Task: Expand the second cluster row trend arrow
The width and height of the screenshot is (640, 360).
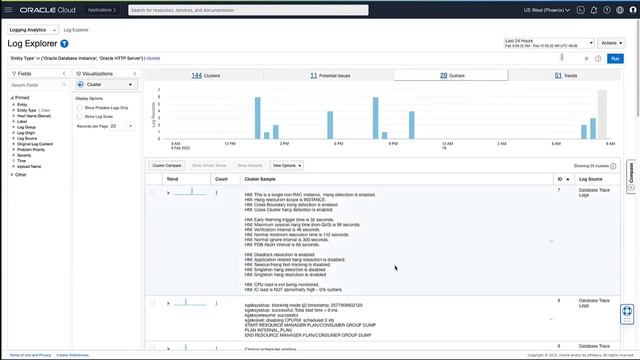Action: [168, 303]
